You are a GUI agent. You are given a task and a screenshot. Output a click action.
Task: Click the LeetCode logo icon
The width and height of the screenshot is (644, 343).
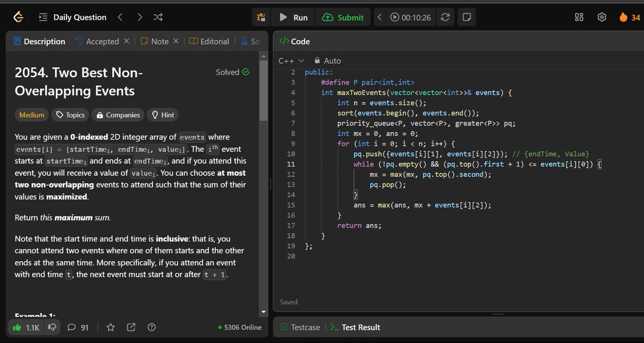point(19,17)
